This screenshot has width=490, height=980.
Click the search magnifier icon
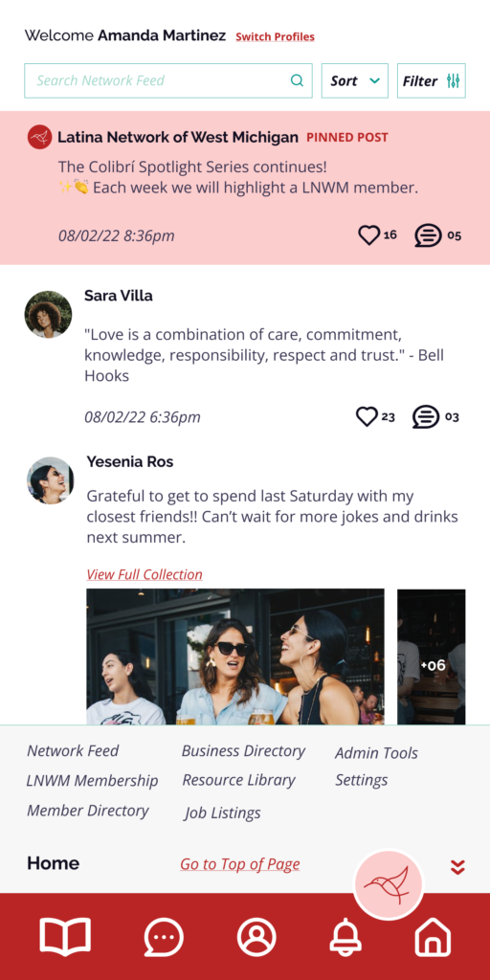click(297, 80)
